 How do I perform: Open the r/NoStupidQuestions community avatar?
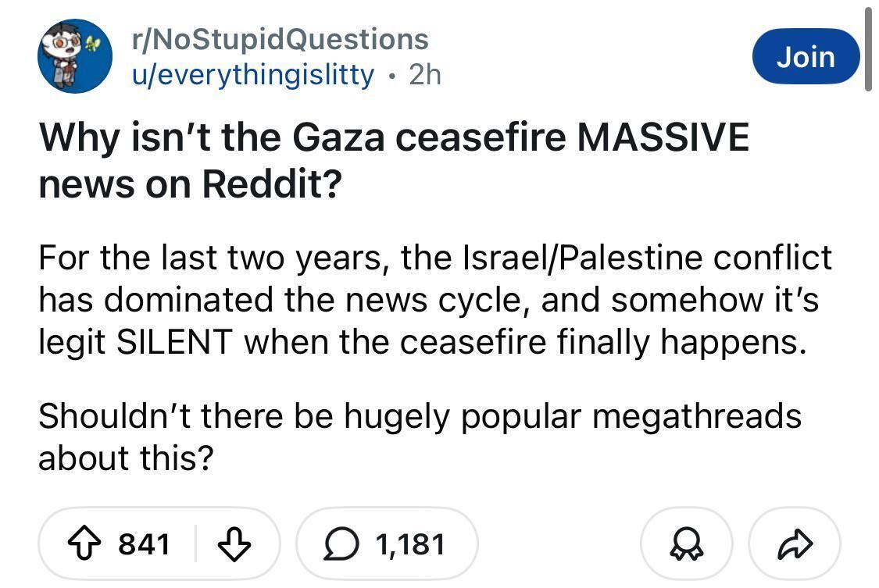75,57
